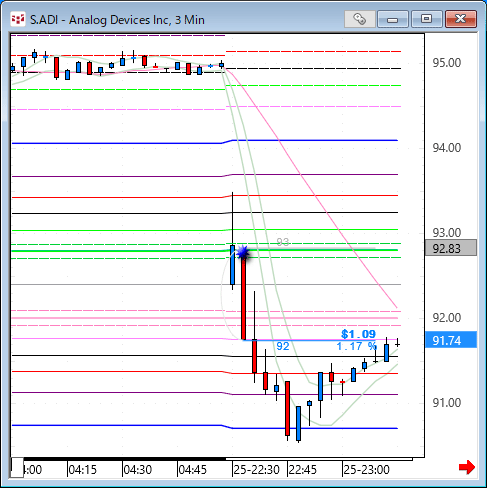Click the $1.09 profit label
This screenshot has width=487, height=488.
coord(358,334)
